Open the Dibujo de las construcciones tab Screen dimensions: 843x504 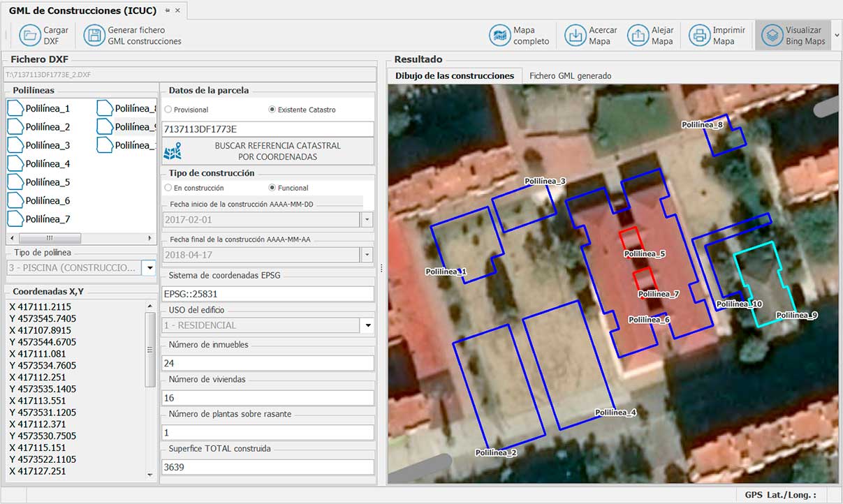pos(454,75)
